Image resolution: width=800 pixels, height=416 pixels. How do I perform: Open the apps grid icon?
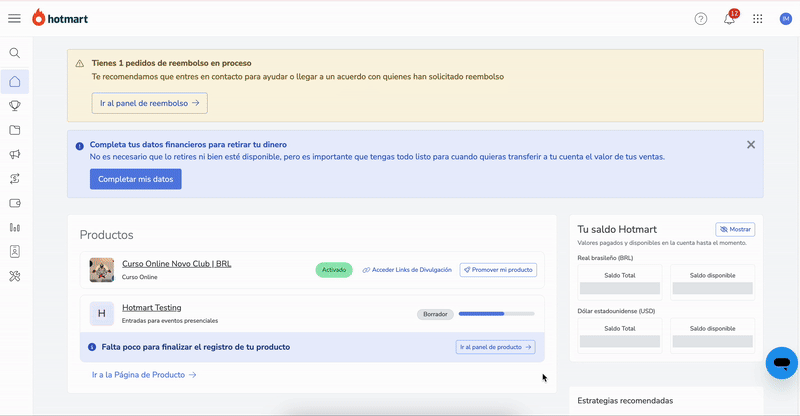tap(758, 19)
